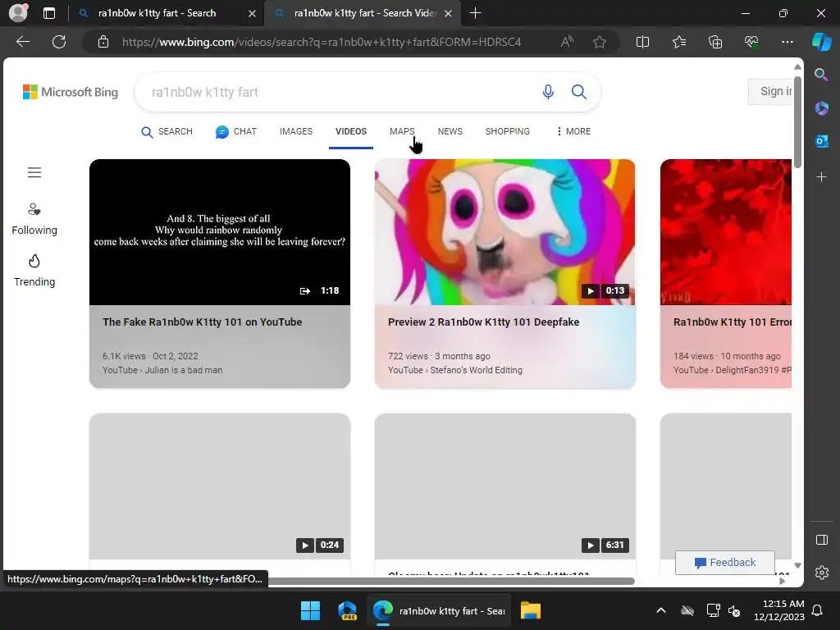This screenshot has width=840, height=630.
Task: Open The Fake Ra1nb0w K1tty 101 thumbnail
Action: (x=220, y=232)
